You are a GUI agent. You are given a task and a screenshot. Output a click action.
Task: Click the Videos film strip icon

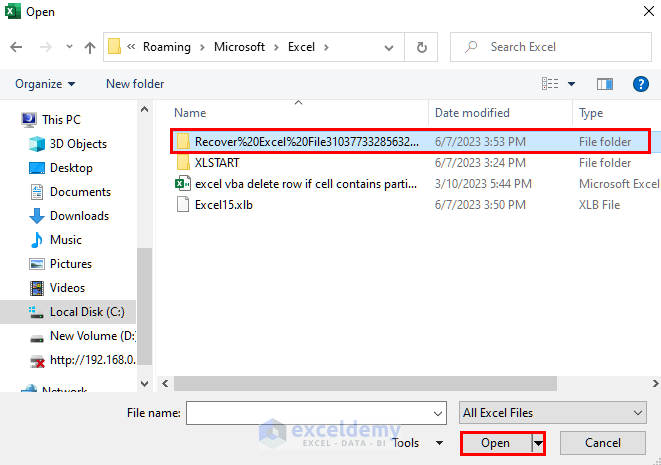[37, 288]
